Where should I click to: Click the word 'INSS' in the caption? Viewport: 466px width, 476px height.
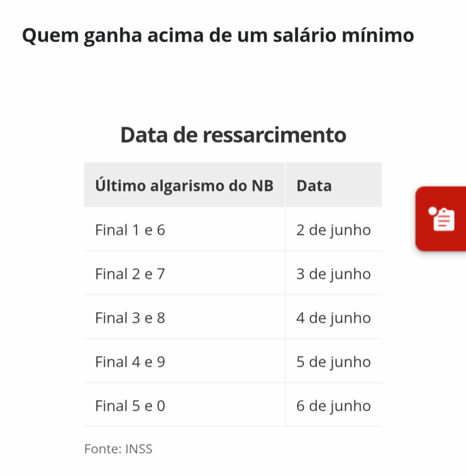pyautogui.click(x=139, y=449)
